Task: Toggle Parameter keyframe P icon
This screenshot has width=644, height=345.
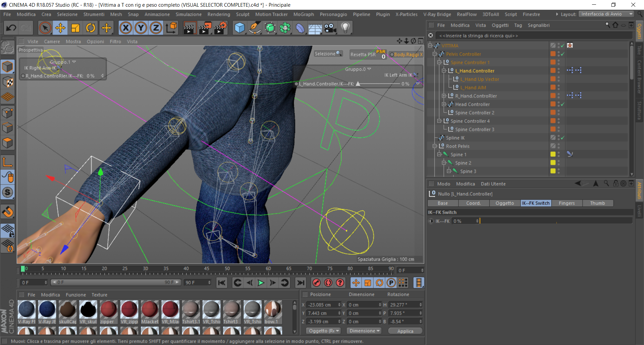Action: click(391, 283)
